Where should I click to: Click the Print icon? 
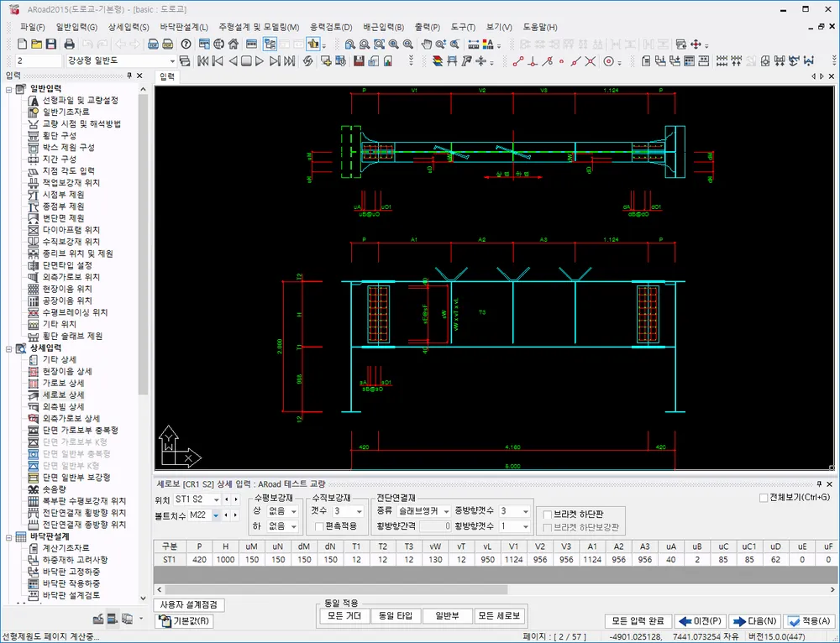point(69,44)
